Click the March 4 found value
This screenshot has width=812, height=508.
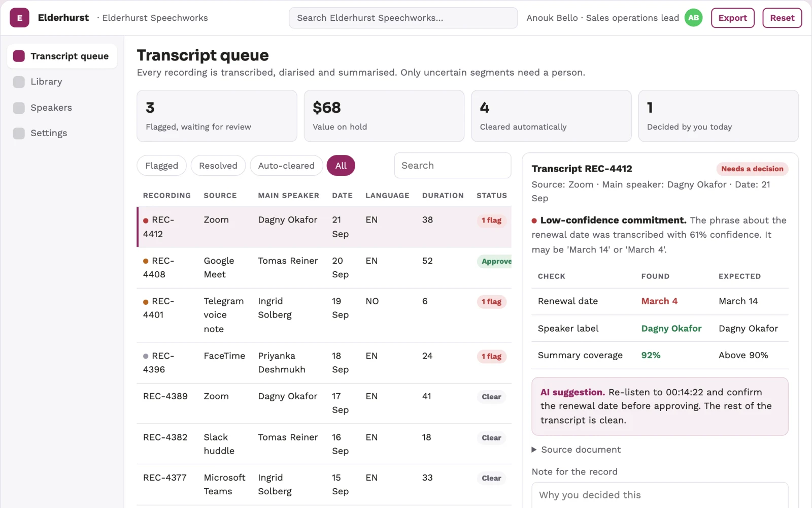[659, 301]
